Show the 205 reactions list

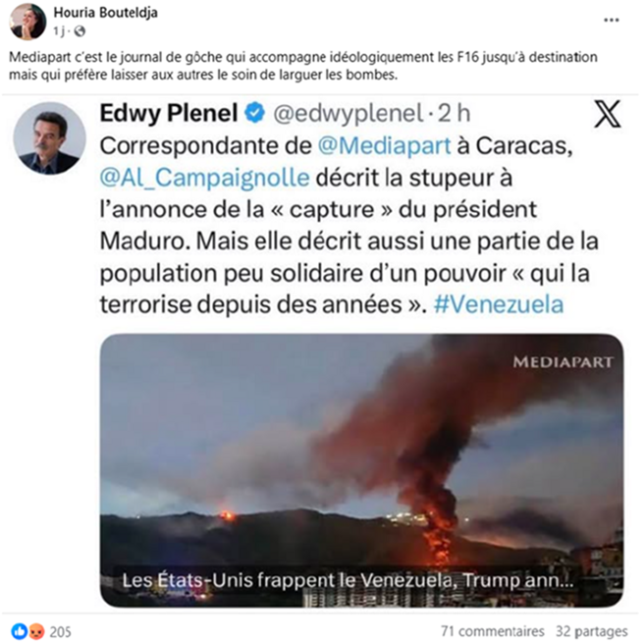[61, 631]
